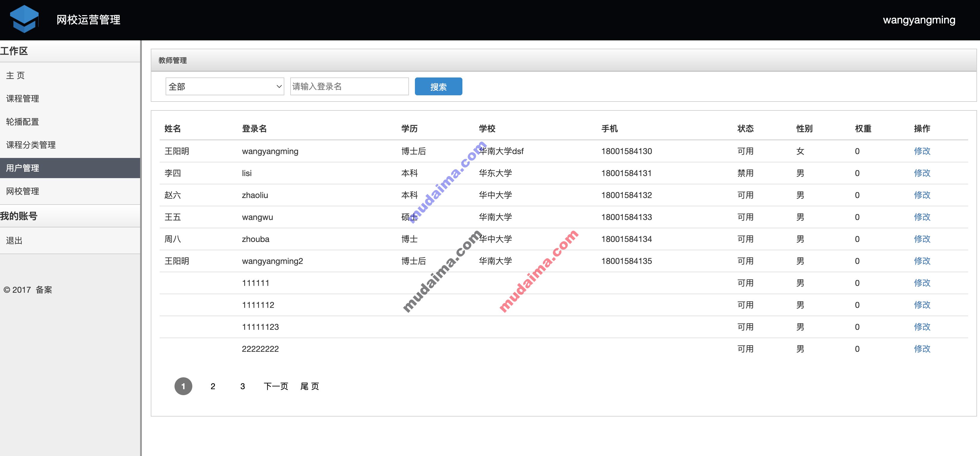Click 下一页 next page link

click(276, 386)
